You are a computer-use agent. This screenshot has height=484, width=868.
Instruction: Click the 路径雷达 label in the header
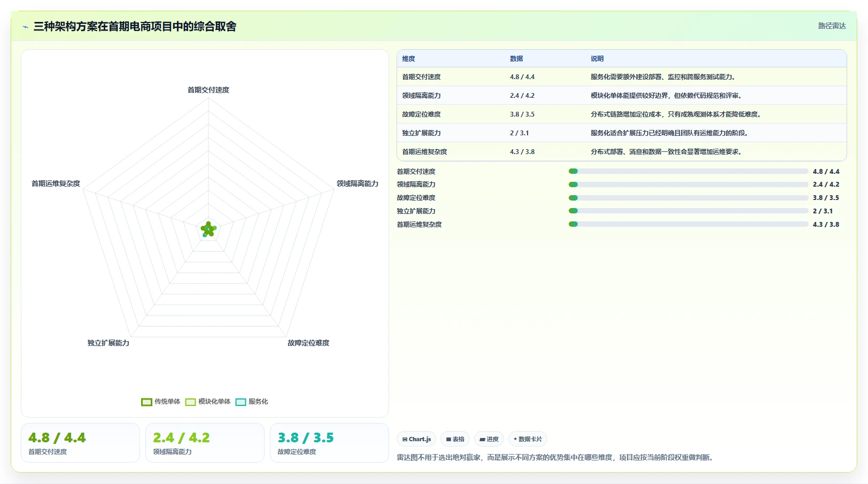point(832,26)
